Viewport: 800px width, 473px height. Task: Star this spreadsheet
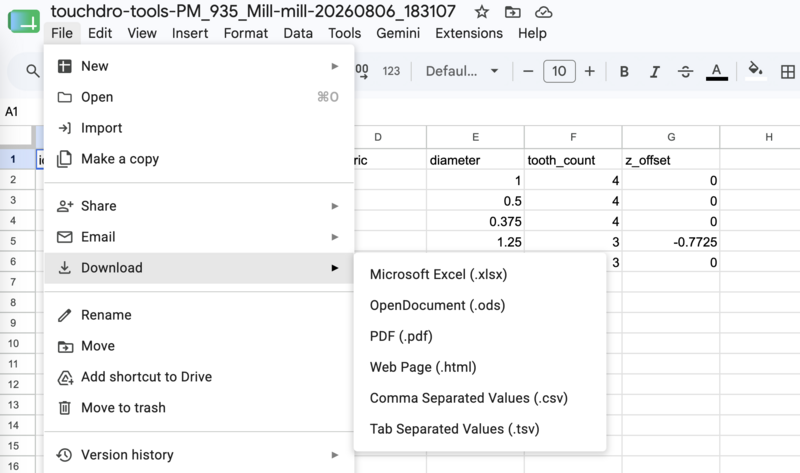click(481, 12)
